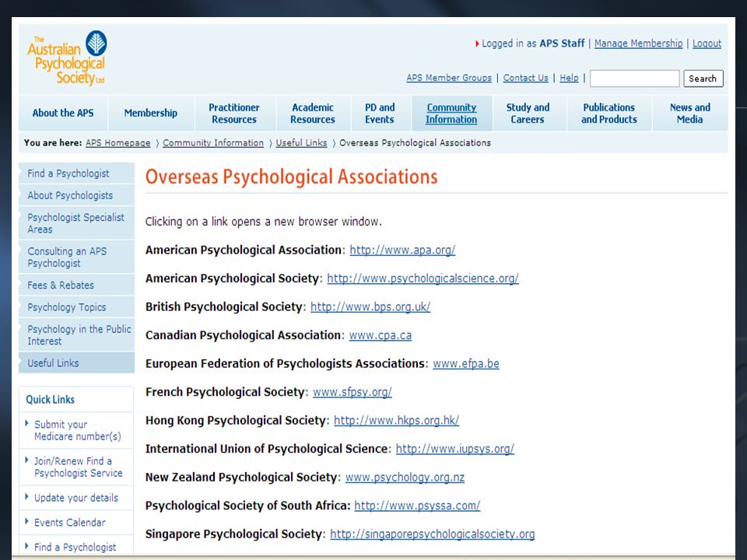Visit the psychologicalscience.org link
The height and width of the screenshot is (560, 747).
coord(423,278)
